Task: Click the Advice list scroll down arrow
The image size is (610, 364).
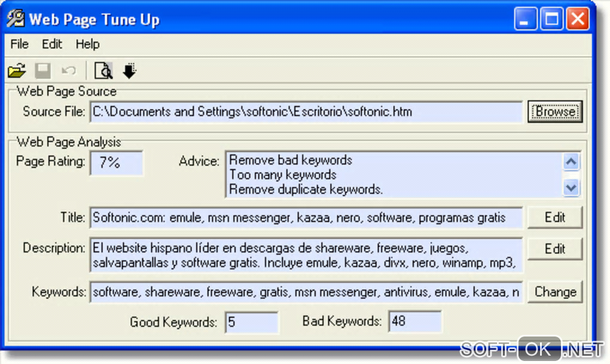Action: [x=571, y=188]
